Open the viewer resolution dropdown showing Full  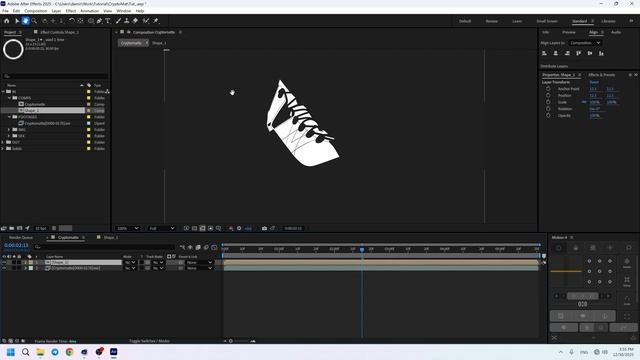162,228
